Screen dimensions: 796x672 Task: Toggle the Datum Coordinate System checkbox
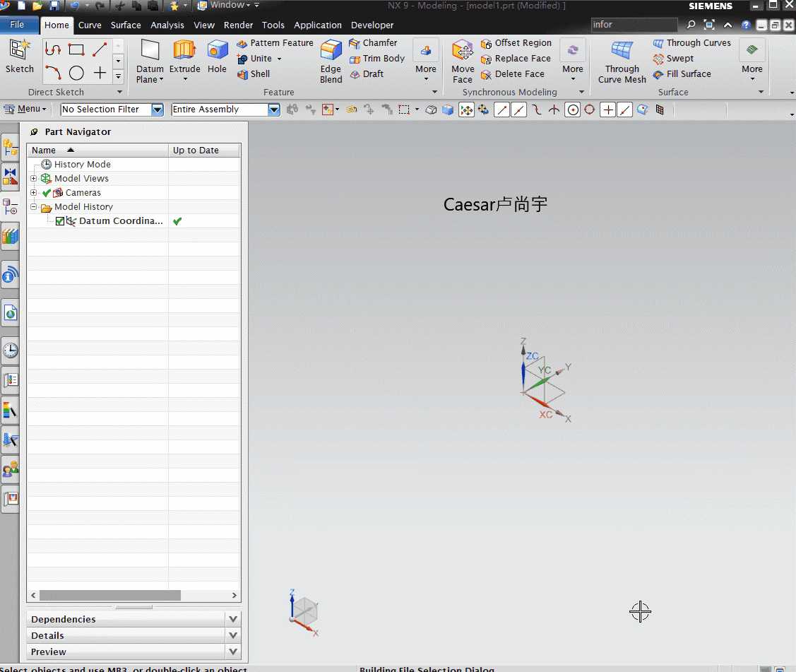point(60,221)
